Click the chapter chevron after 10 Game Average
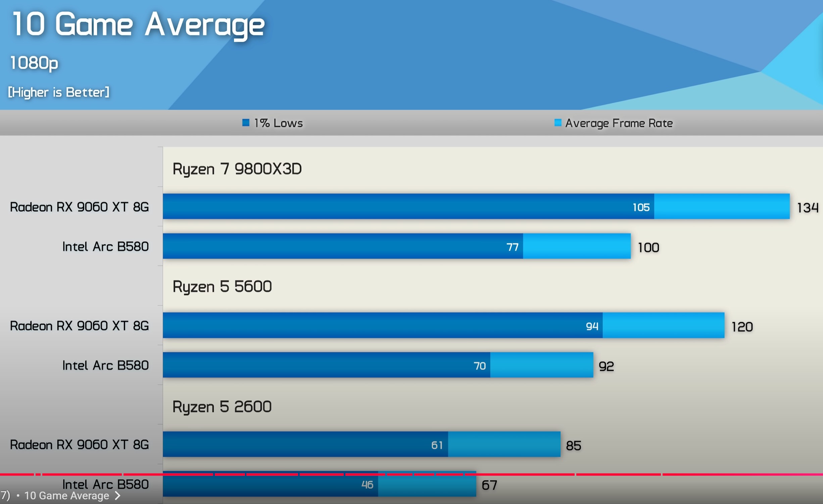The width and height of the screenshot is (823, 504). pyautogui.click(x=117, y=496)
